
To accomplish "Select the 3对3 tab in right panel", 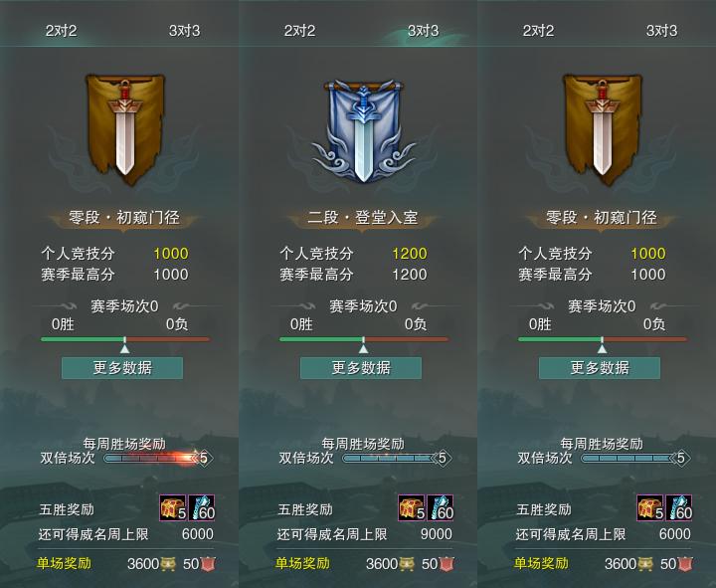I will pyautogui.click(x=661, y=31).
